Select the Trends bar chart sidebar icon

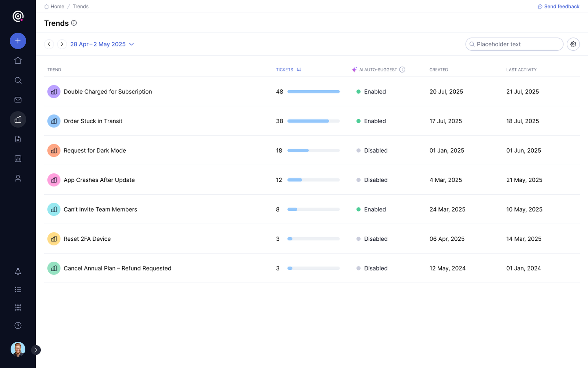pyautogui.click(x=18, y=120)
